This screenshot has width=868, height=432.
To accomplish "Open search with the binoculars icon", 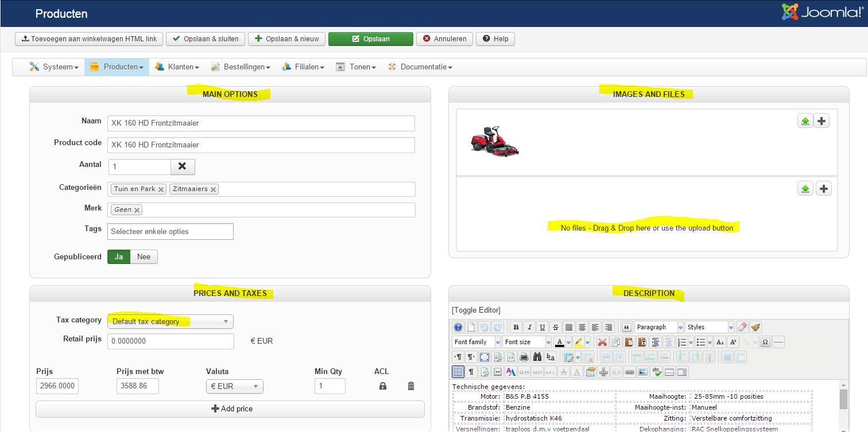I will (537, 357).
